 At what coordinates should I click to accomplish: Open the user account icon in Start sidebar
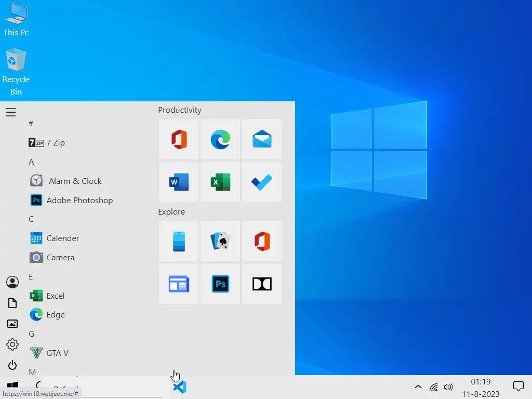12,282
